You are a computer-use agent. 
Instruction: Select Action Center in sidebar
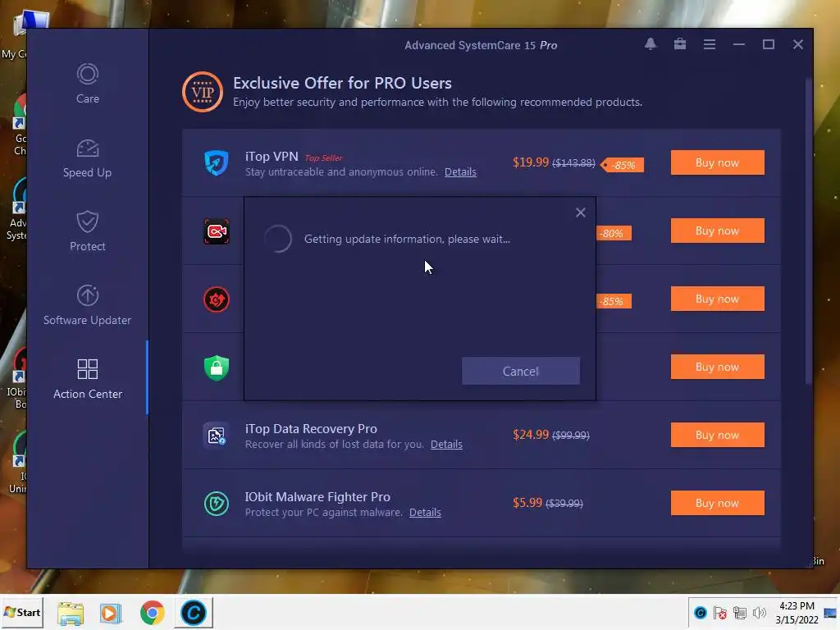(87, 379)
